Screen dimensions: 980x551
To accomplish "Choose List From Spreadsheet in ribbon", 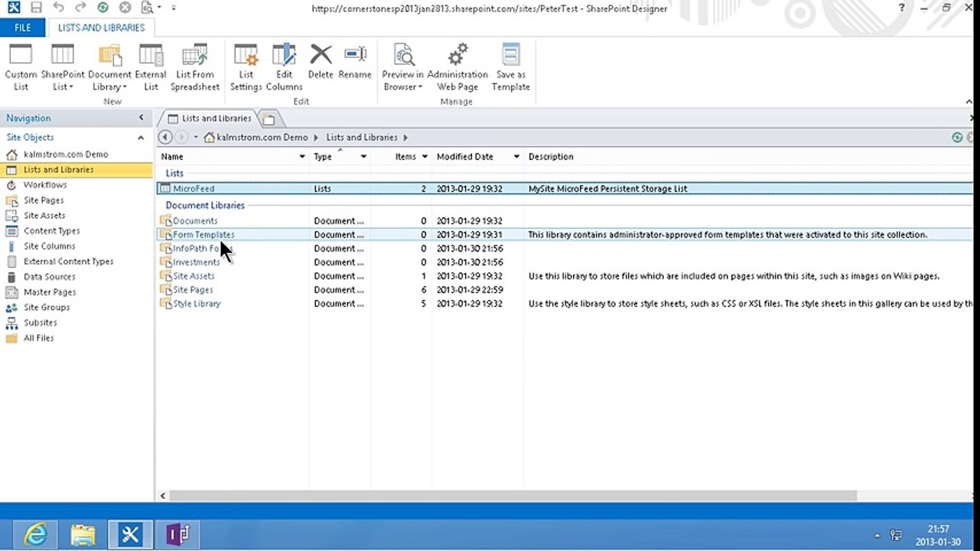I will [x=195, y=67].
